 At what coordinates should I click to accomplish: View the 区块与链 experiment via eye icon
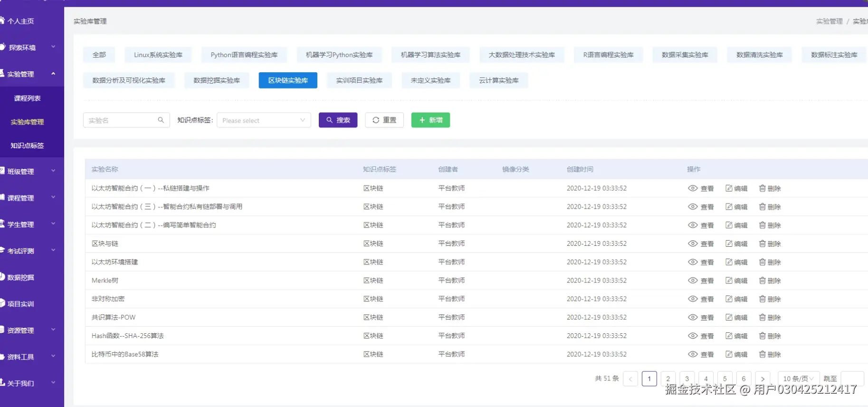pyautogui.click(x=693, y=243)
